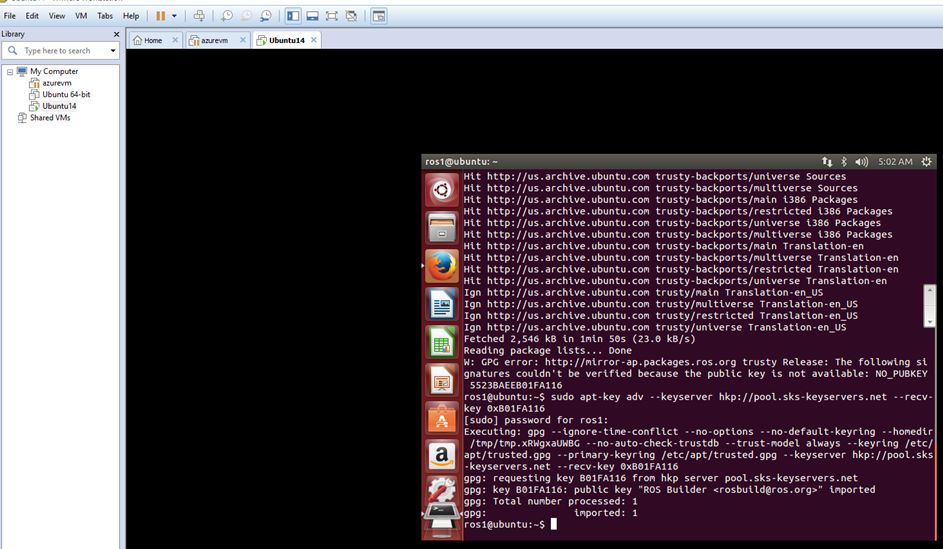Open the session gear menu

click(926, 162)
